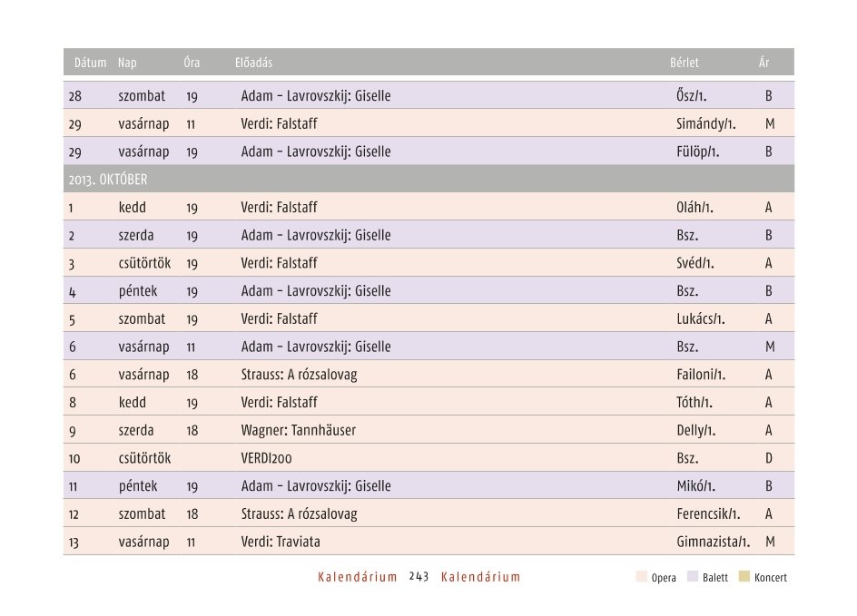Image resolution: width=857 pixels, height=616 pixels.
Task: Click the Delly/1. subscription entry
Action: [695, 430]
